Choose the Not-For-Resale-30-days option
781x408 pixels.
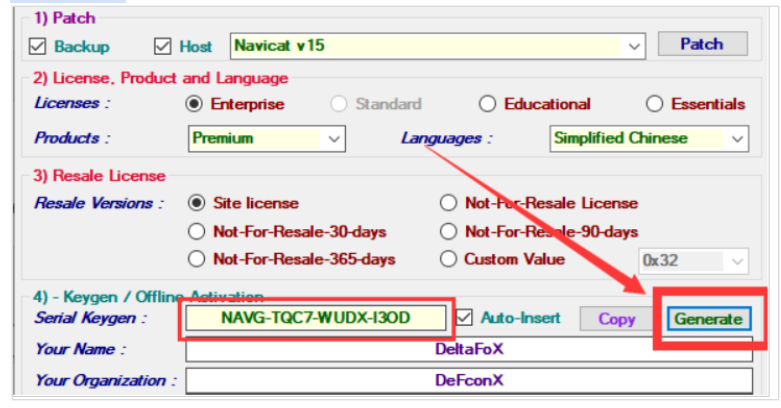[197, 231]
